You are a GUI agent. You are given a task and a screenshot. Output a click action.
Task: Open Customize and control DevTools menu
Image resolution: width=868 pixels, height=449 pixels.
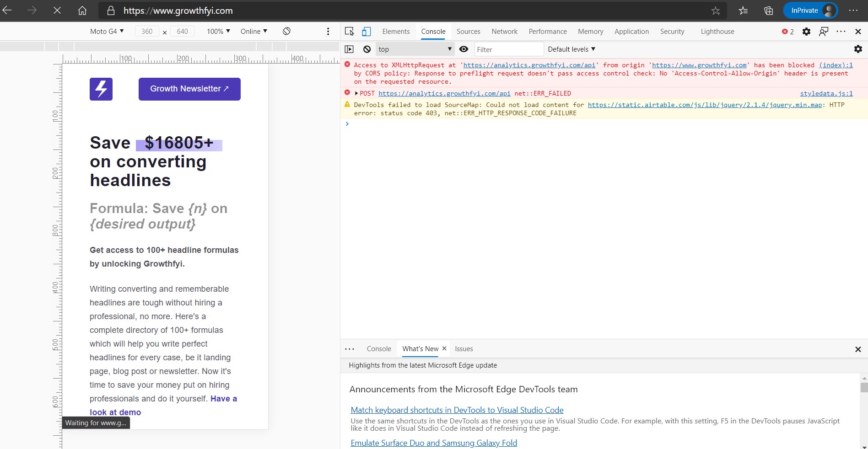click(841, 32)
